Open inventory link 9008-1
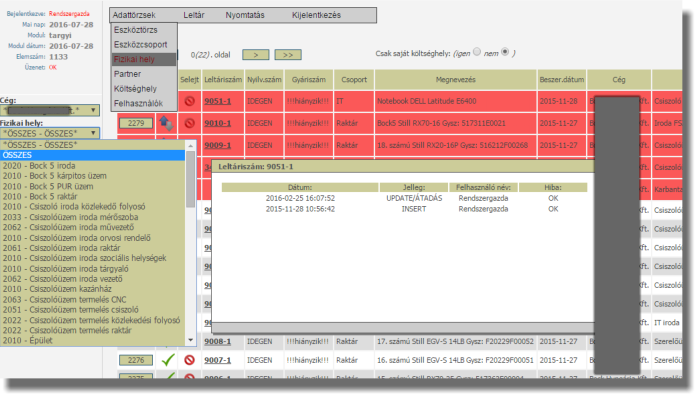Screen dimensions: 700x395 pos(217,341)
